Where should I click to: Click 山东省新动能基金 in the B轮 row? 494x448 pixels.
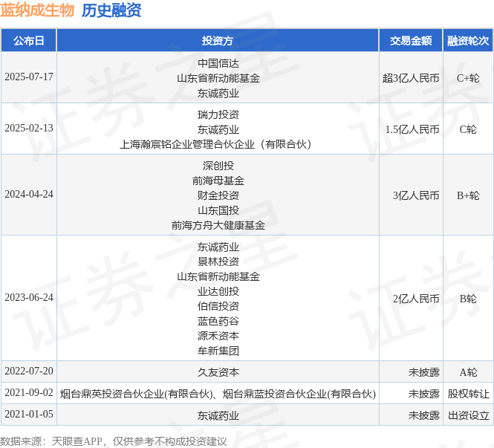point(218,276)
